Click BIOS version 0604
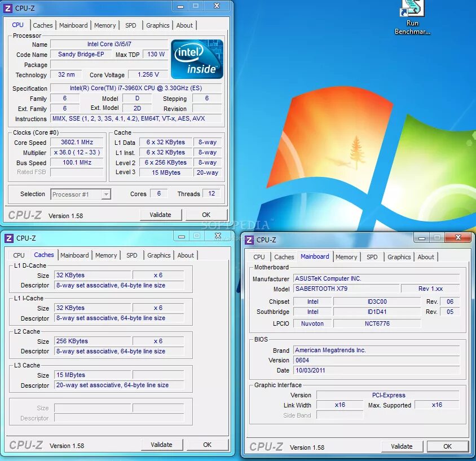 (x=376, y=360)
